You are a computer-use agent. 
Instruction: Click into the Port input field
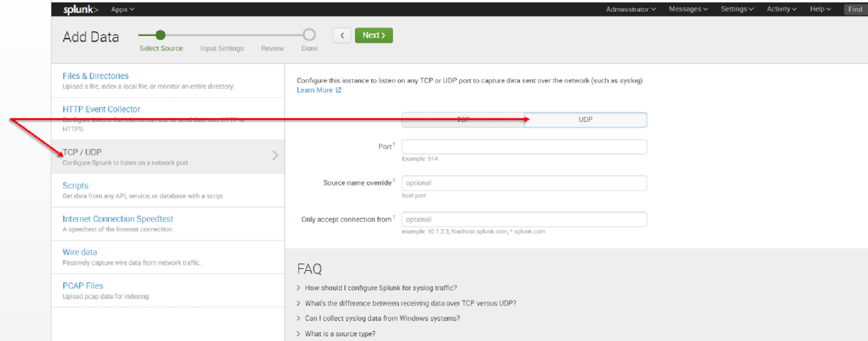pyautogui.click(x=524, y=147)
